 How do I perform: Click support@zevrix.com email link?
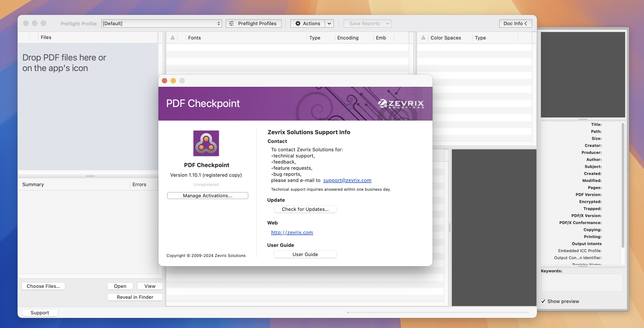tap(347, 180)
